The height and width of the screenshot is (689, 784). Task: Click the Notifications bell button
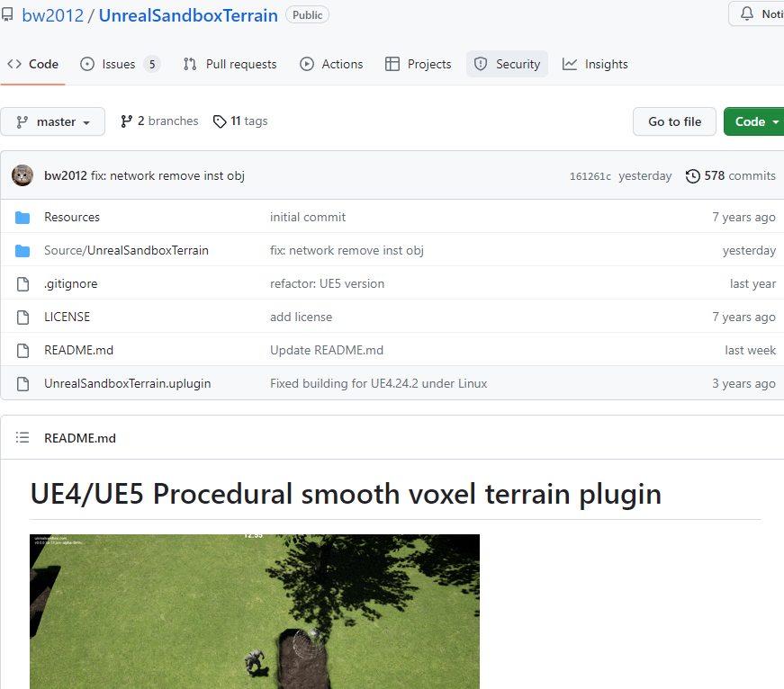(x=757, y=14)
